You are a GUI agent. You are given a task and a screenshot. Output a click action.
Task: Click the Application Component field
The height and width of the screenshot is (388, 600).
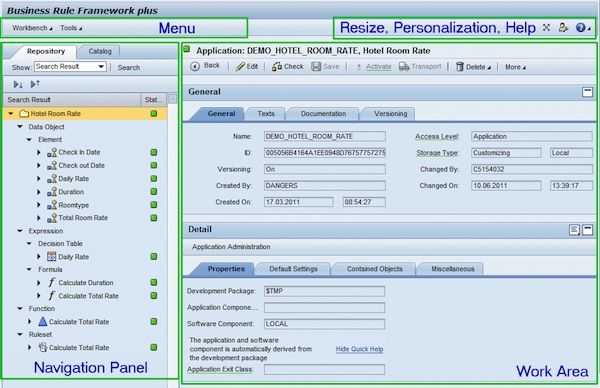pyautogui.click(x=324, y=308)
